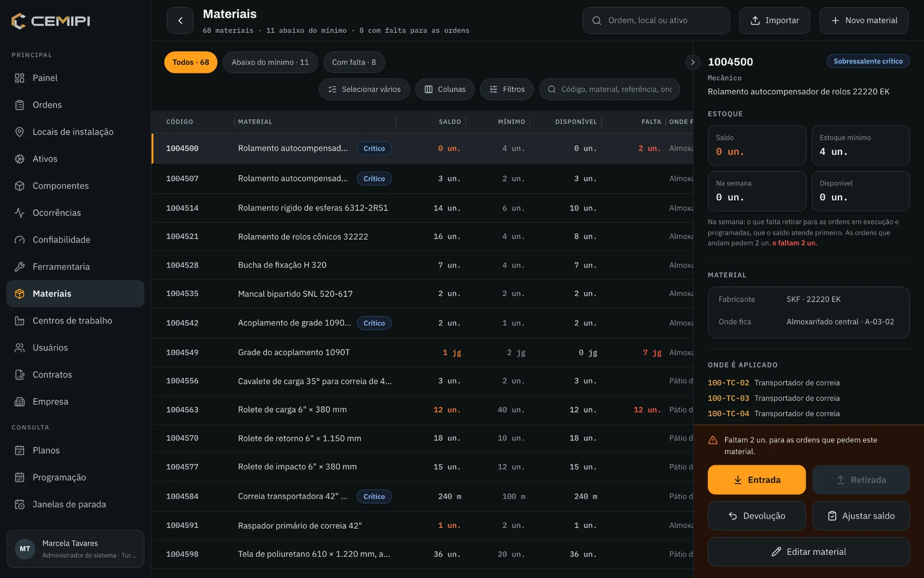The width and height of the screenshot is (924, 578).
Task: Go back with the top-left arrow button
Action: 180,20
